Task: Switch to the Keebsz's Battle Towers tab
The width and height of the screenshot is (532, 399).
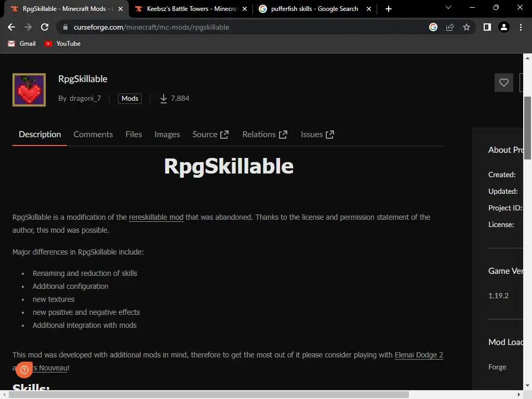Action: (x=191, y=9)
